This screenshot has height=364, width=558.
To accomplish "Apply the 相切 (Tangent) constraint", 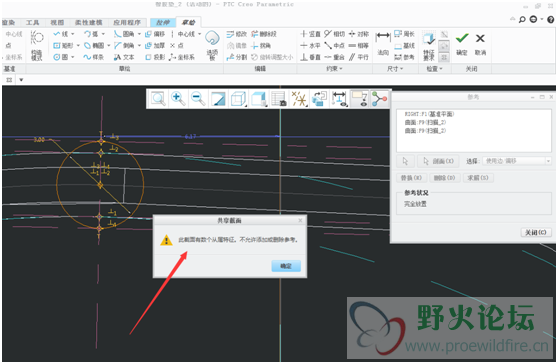I will coord(335,34).
